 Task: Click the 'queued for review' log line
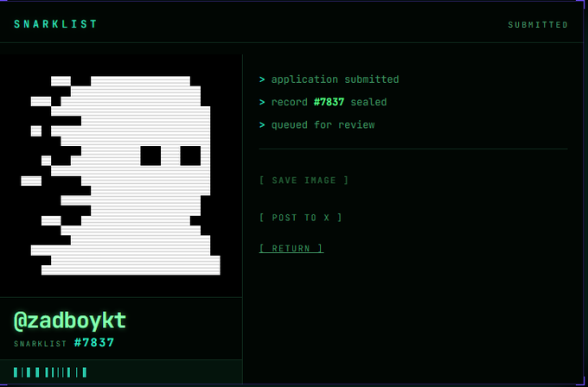point(316,124)
